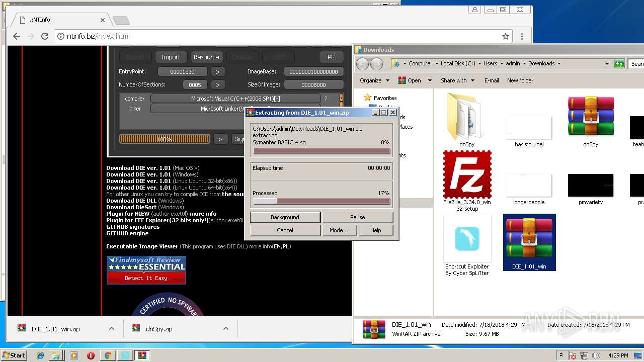Select the longerpeople file thumbnail
The height and width of the screenshot is (362, 644).
529,189
